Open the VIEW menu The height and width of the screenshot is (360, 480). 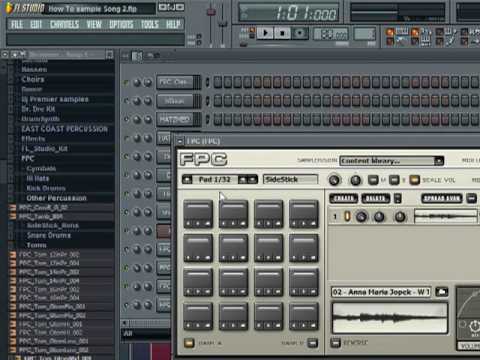[x=94, y=24]
